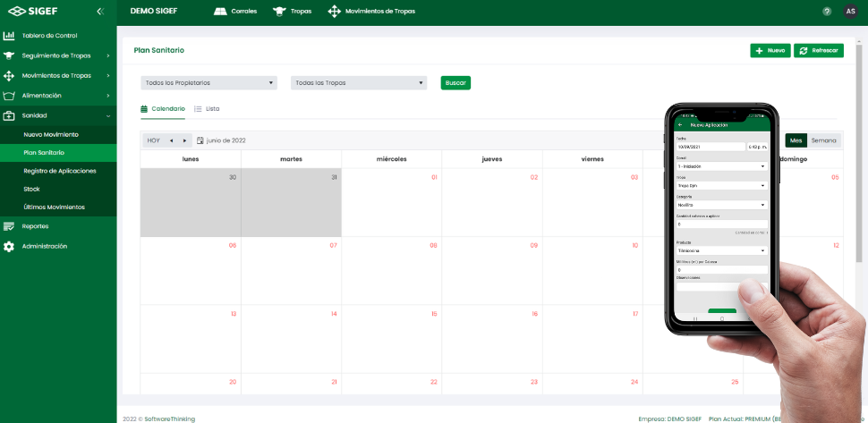
Task: Click the Tablero de Control chart icon
Action: point(9,36)
